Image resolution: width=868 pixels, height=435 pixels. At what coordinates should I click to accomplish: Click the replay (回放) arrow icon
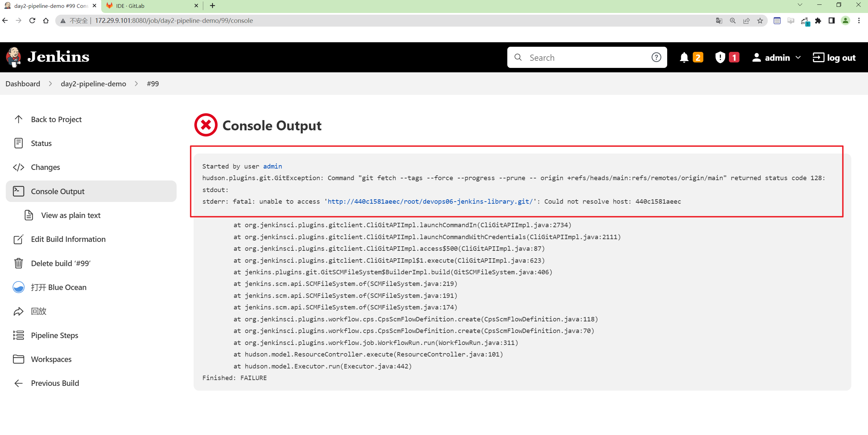[x=18, y=311]
